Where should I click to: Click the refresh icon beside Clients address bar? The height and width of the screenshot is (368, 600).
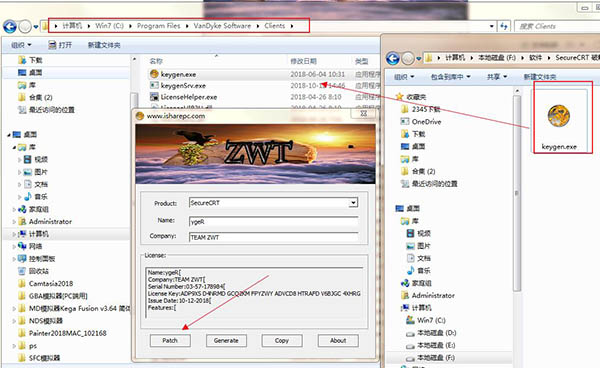[x=504, y=26]
